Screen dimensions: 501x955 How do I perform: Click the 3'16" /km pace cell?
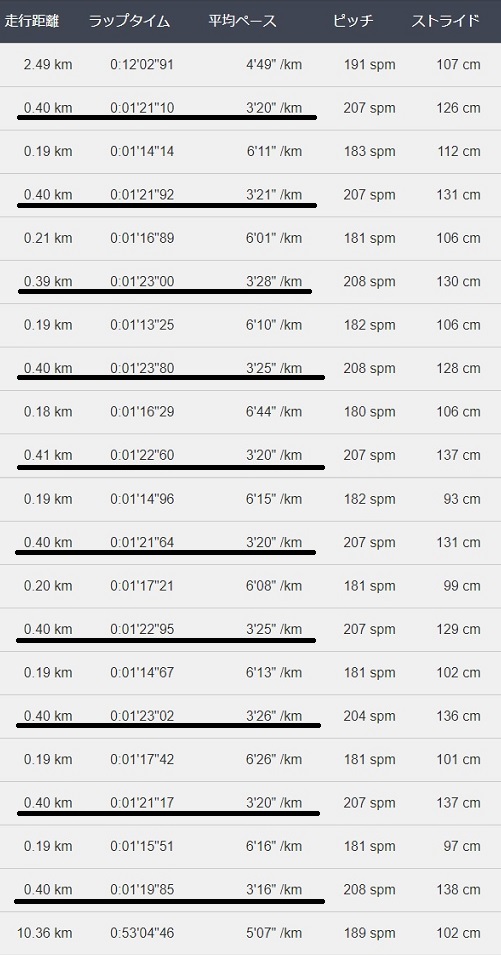[x=274, y=890]
